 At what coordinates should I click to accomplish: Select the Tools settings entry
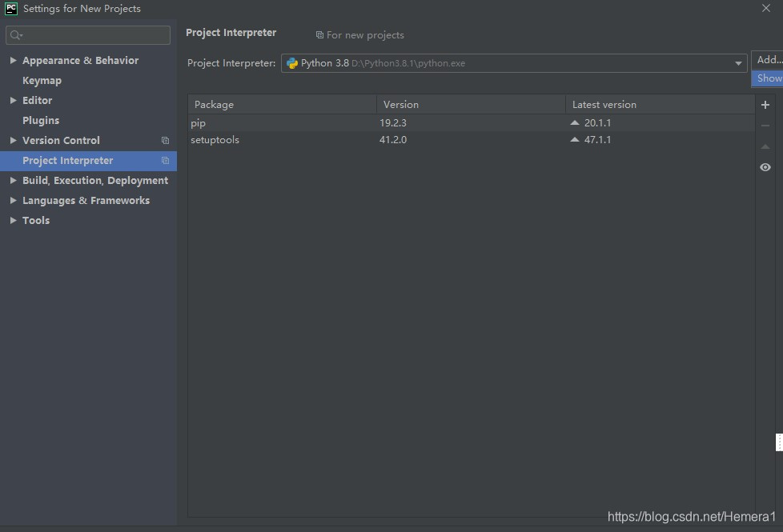[x=36, y=220]
